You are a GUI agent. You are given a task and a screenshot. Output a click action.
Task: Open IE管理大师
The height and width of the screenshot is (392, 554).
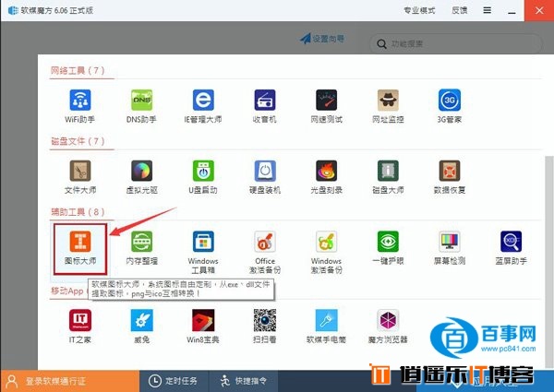coord(203,106)
